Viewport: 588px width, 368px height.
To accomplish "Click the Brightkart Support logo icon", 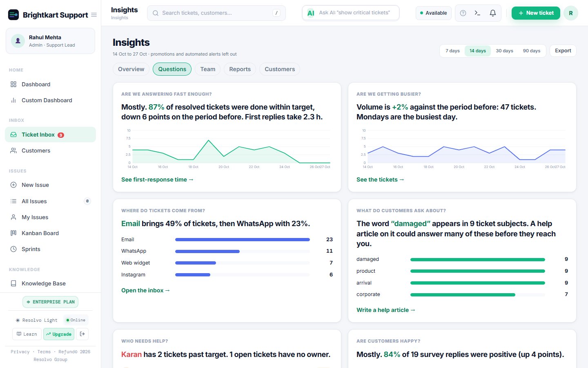I will [x=13, y=15].
